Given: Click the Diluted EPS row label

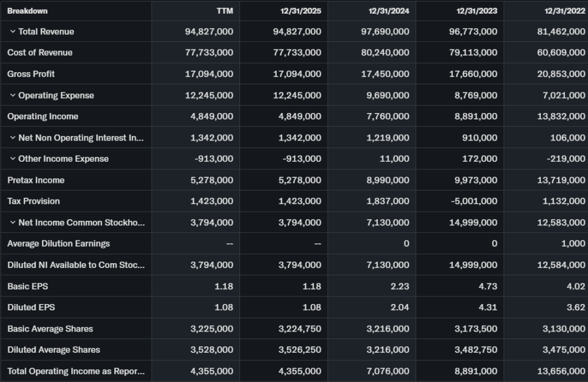Looking at the screenshot, I should pos(31,307).
